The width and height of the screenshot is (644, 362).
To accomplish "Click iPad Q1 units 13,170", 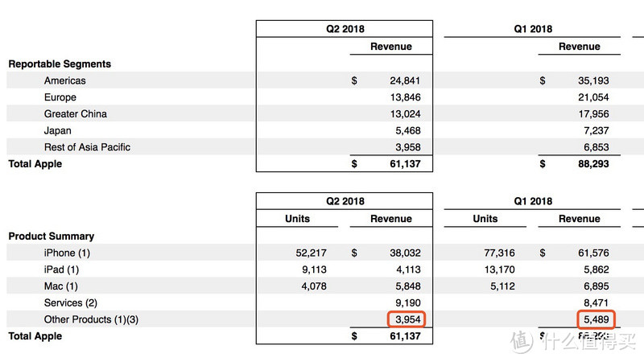I will pyautogui.click(x=499, y=269).
